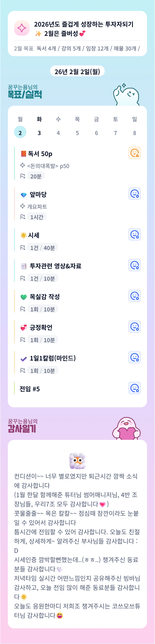Click the sparkle goal icon in header
Image resolution: width=155 pixels, height=644 pixels.
22,28
